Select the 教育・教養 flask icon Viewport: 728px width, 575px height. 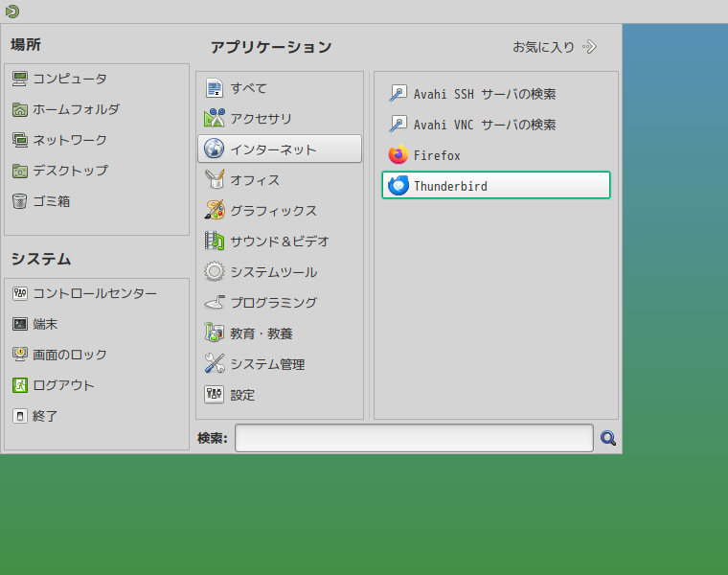[x=214, y=333]
